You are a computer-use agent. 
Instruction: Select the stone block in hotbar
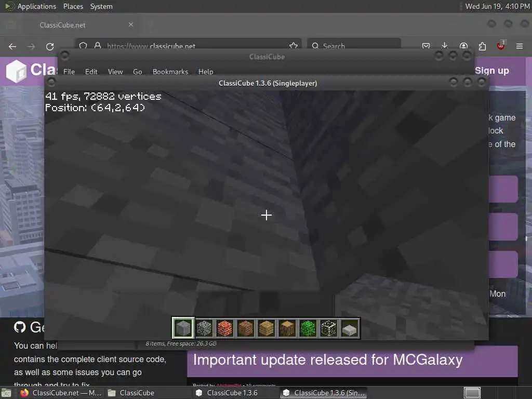[x=183, y=328]
